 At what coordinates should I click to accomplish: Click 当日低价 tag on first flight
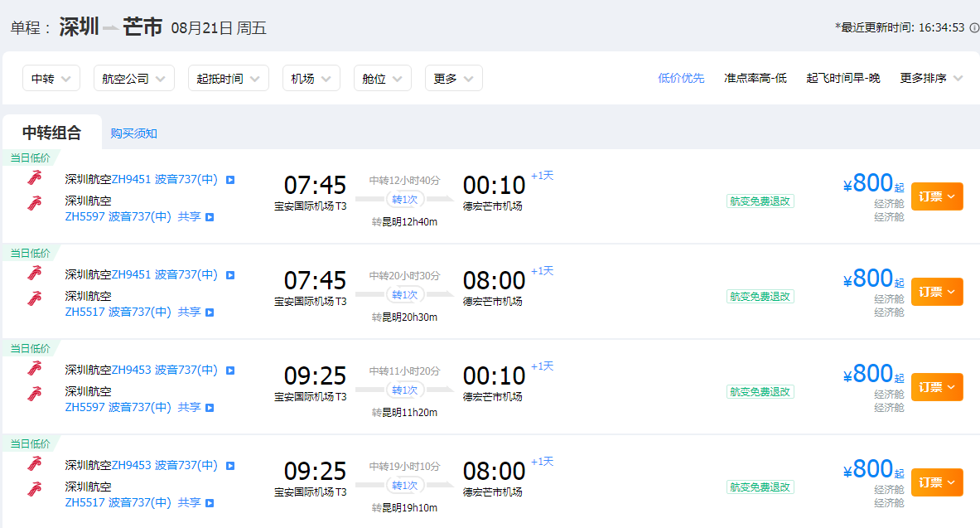(x=30, y=158)
